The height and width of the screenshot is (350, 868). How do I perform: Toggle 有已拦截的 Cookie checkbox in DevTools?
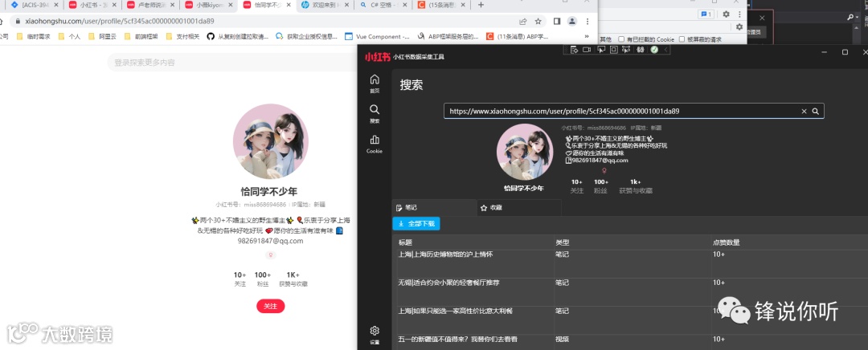pyautogui.click(x=621, y=40)
